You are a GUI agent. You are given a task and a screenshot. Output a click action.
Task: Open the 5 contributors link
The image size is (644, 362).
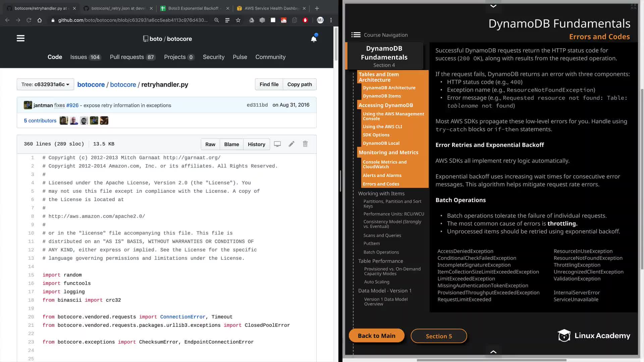40,121
